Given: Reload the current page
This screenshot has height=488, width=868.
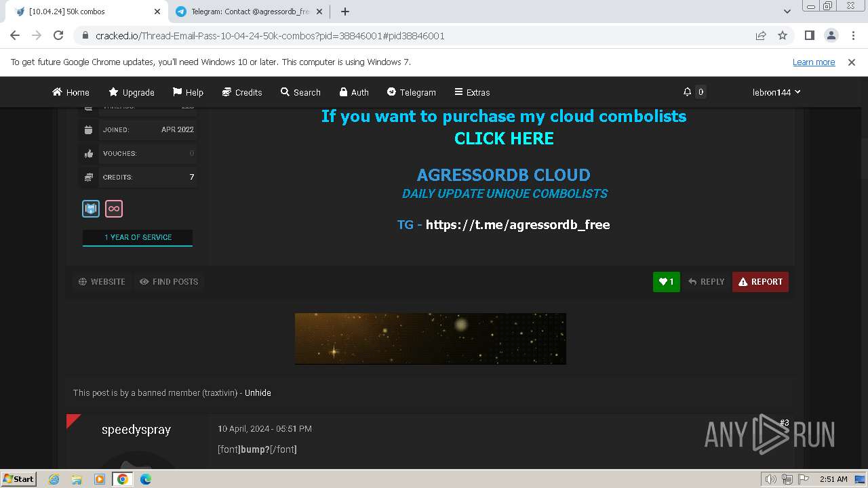Looking at the screenshot, I should coord(58,35).
